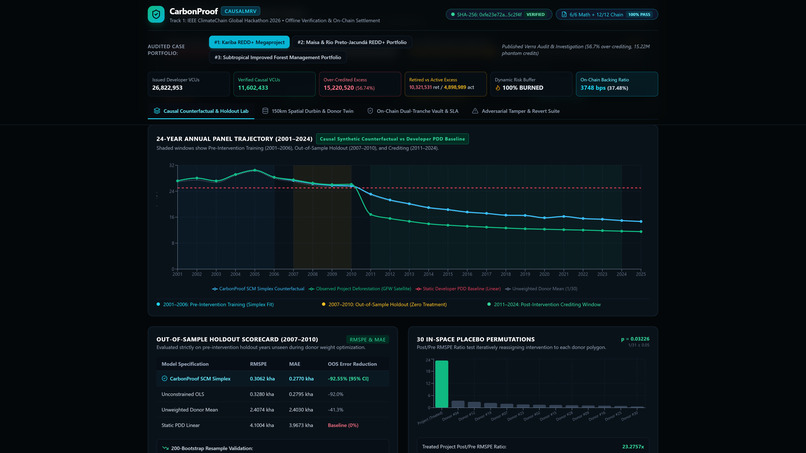Screen dimensions: 806x453
Task: Click the Dynamic Risk Buffer card
Action: [x=531, y=84]
